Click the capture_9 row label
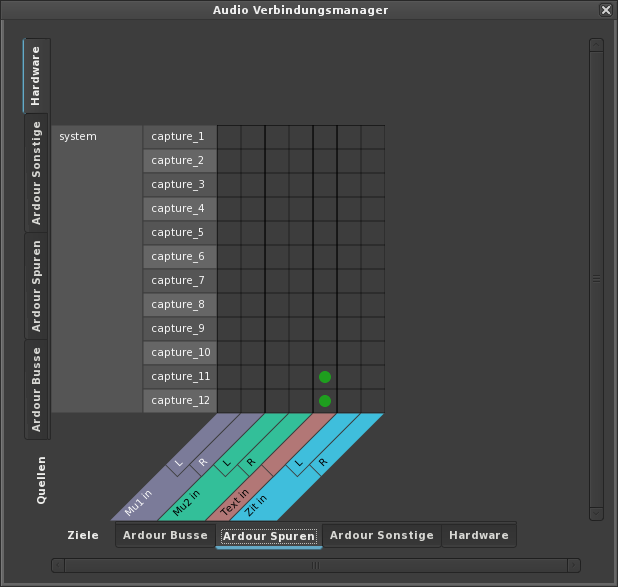 pyautogui.click(x=180, y=329)
